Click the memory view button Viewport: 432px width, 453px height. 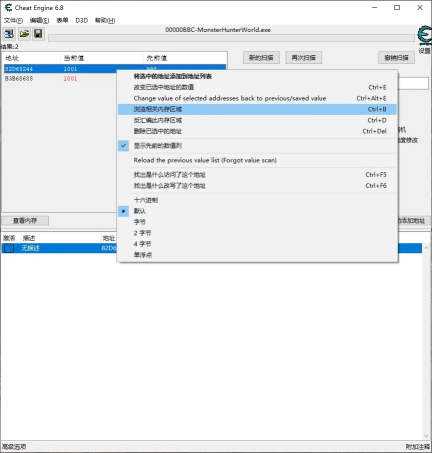[x=25, y=221]
